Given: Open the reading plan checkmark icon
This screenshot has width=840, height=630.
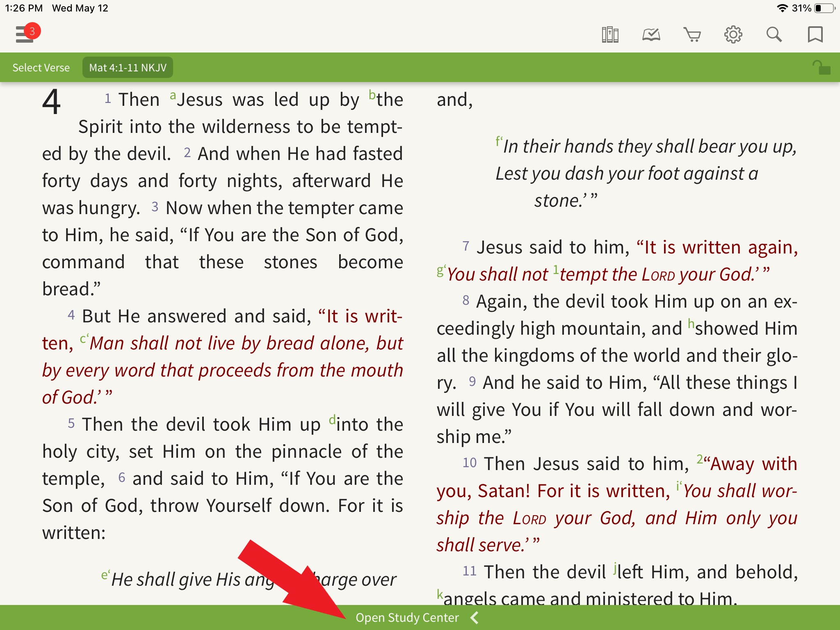Looking at the screenshot, I should [651, 34].
